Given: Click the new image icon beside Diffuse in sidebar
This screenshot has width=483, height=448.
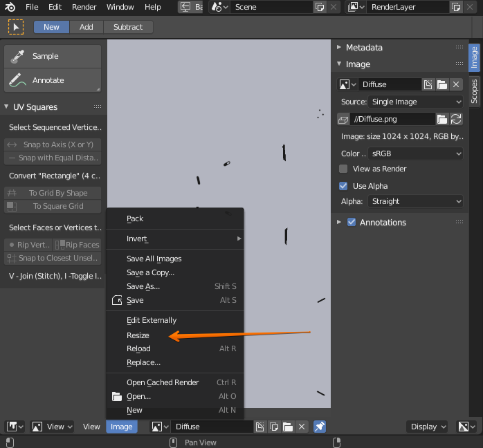Looking at the screenshot, I should pos(428,84).
